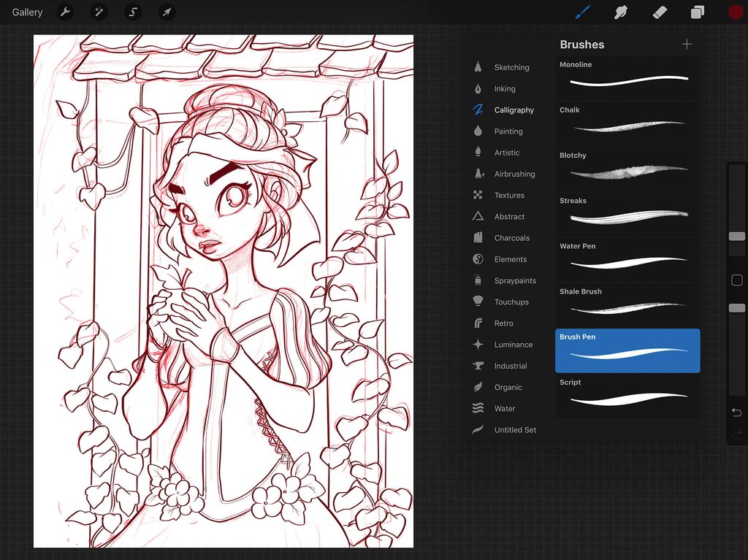Open the Layers panel
Screen dimensions: 748x560
coord(696,12)
